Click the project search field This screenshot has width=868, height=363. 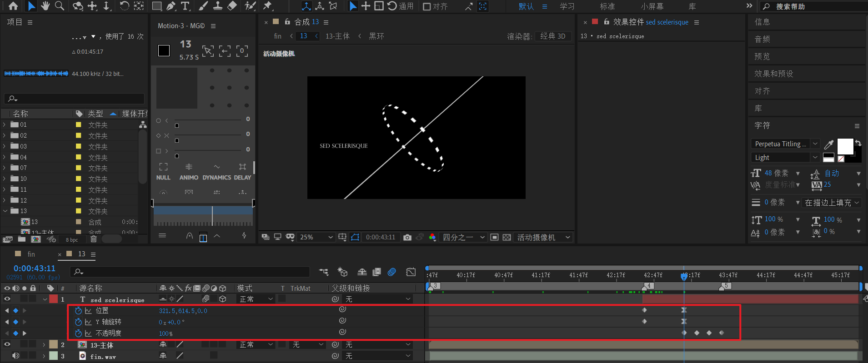pyautogui.click(x=74, y=99)
